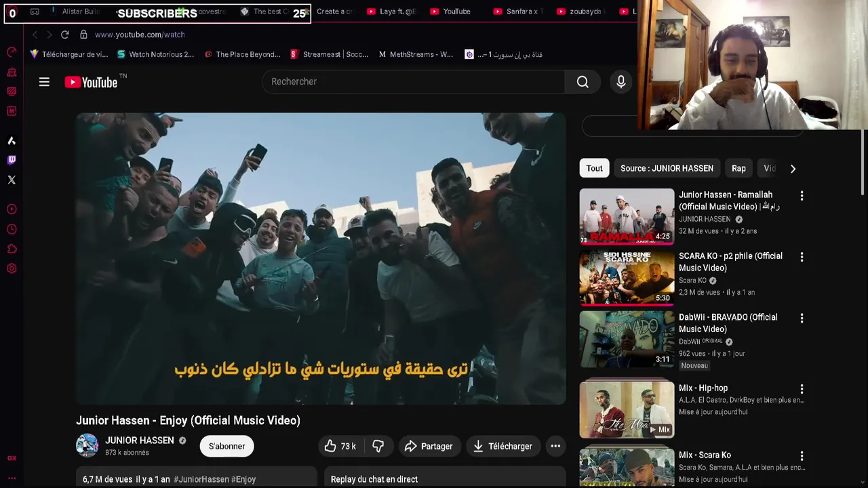Viewport: 868px width, 488px height.
Task: Open the GX Corner icon at sidebar bottom
Action: pyautogui.click(x=12, y=458)
